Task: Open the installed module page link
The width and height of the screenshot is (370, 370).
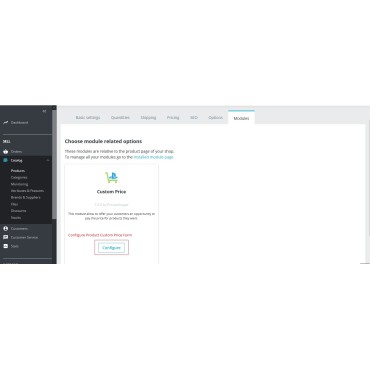Action: tap(153, 157)
